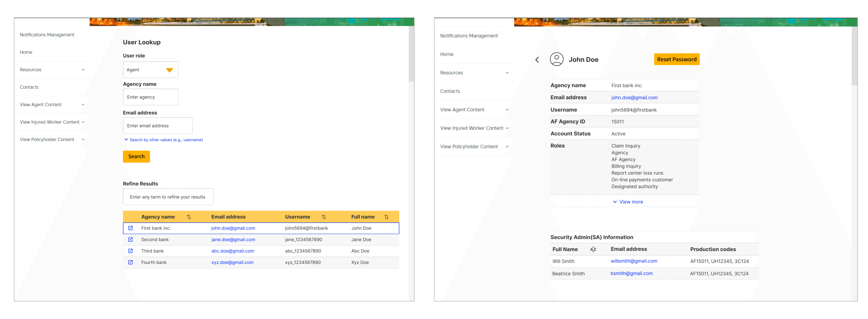
Task: Go to Home in John Doe page sidebar
Action: click(446, 54)
